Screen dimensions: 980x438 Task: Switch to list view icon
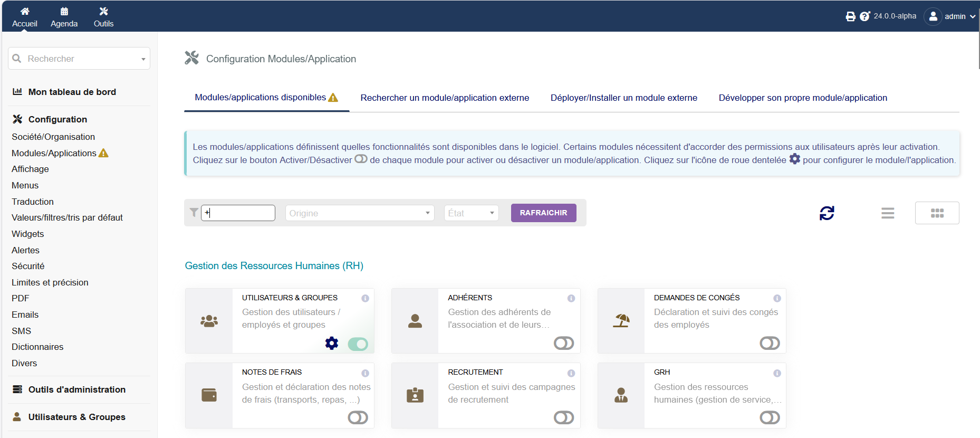point(888,213)
